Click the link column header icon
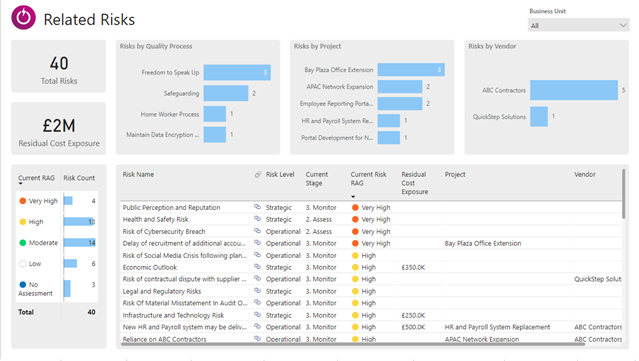 [x=258, y=174]
